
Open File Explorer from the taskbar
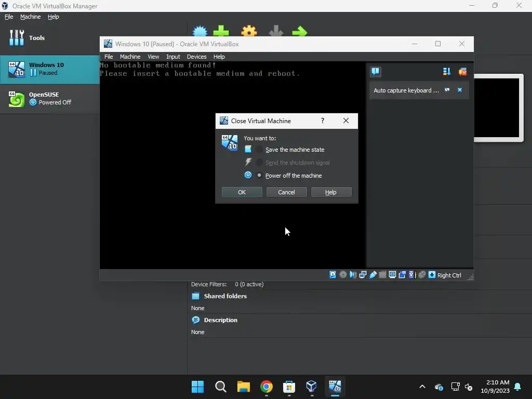[x=243, y=387]
